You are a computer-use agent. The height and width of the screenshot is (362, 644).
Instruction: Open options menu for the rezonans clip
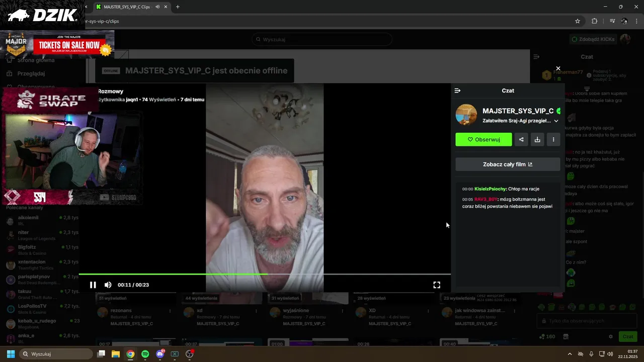170,311
